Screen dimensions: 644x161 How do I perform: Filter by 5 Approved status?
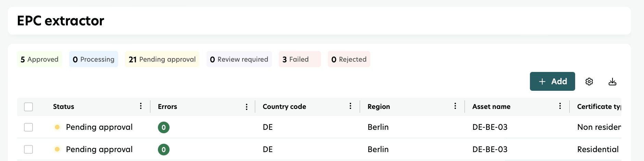coord(39,59)
